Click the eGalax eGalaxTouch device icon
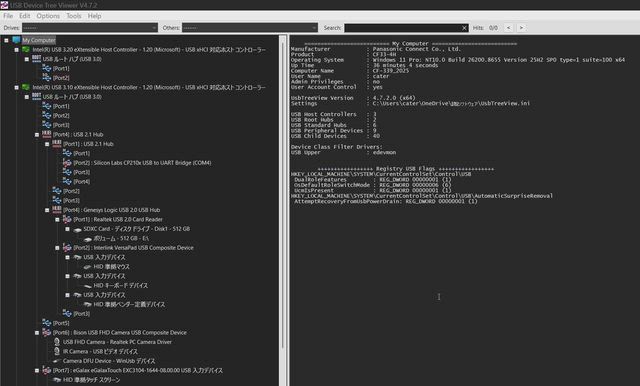The height and width of the screenshot is (386, 640). click(x=47, y=370)
